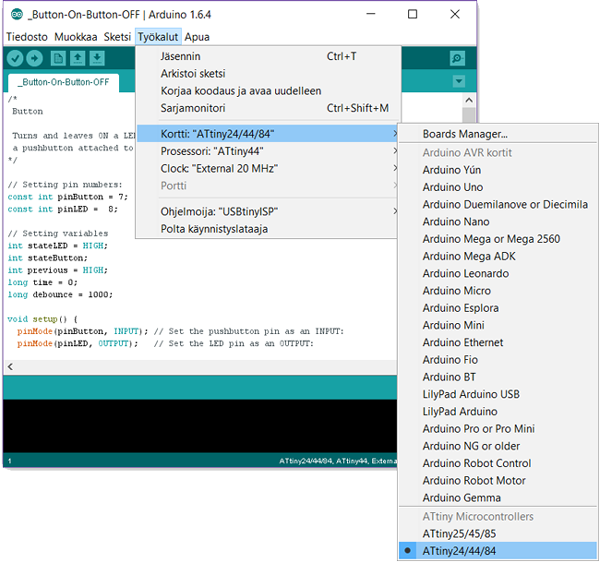Click code line 'long debounce = 1000;'
The image size is (600, 563).
[x=60, y=294]
